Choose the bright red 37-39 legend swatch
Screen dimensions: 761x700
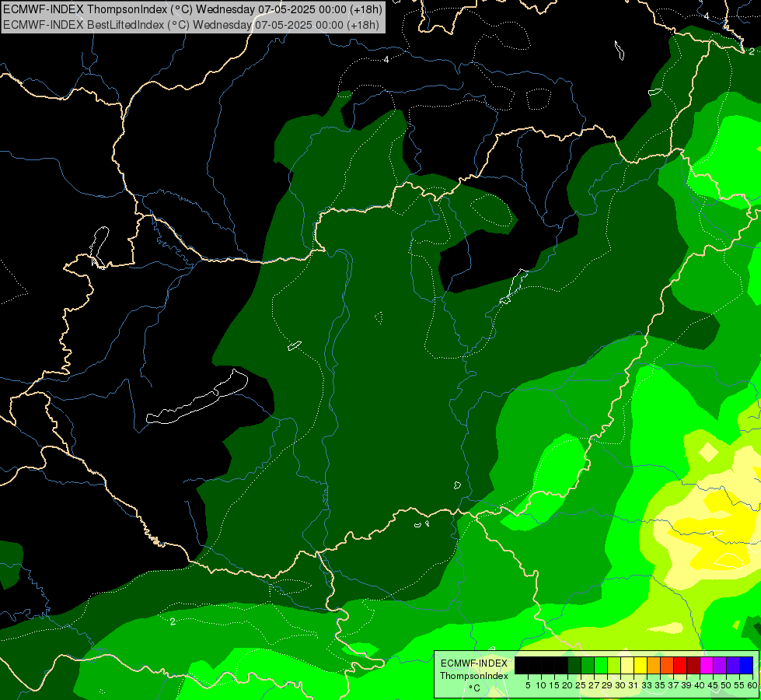(680, 665)
